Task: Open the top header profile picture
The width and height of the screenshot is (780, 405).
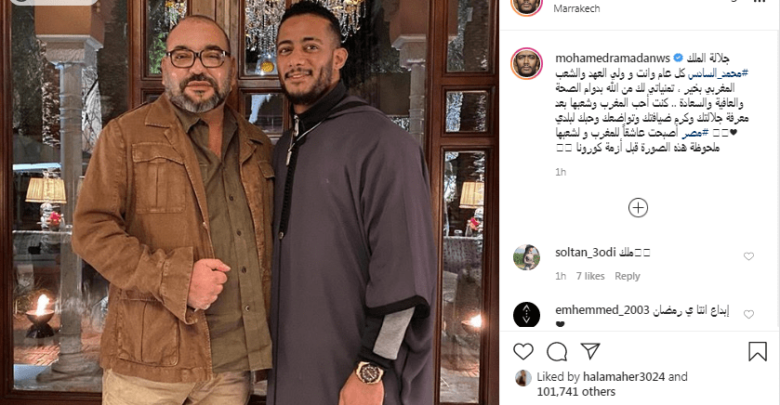Action: [x=526, y=4]
